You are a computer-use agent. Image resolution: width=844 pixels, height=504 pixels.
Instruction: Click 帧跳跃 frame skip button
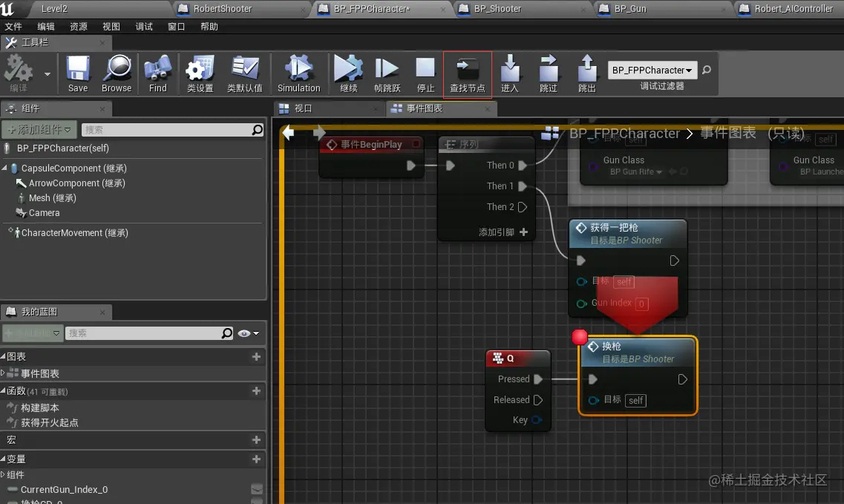pos(387,73)
